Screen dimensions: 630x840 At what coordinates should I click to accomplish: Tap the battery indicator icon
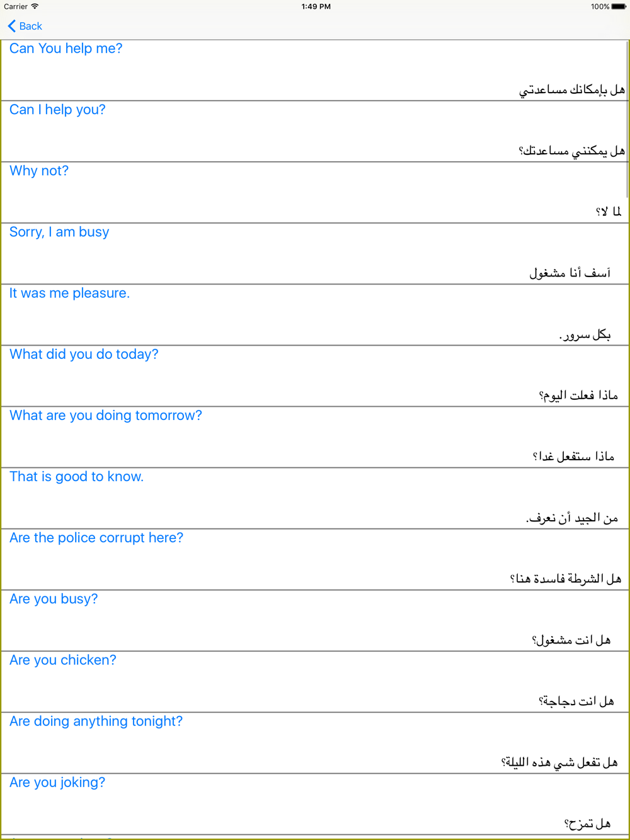pyautogui.click(x=619, y=6)
